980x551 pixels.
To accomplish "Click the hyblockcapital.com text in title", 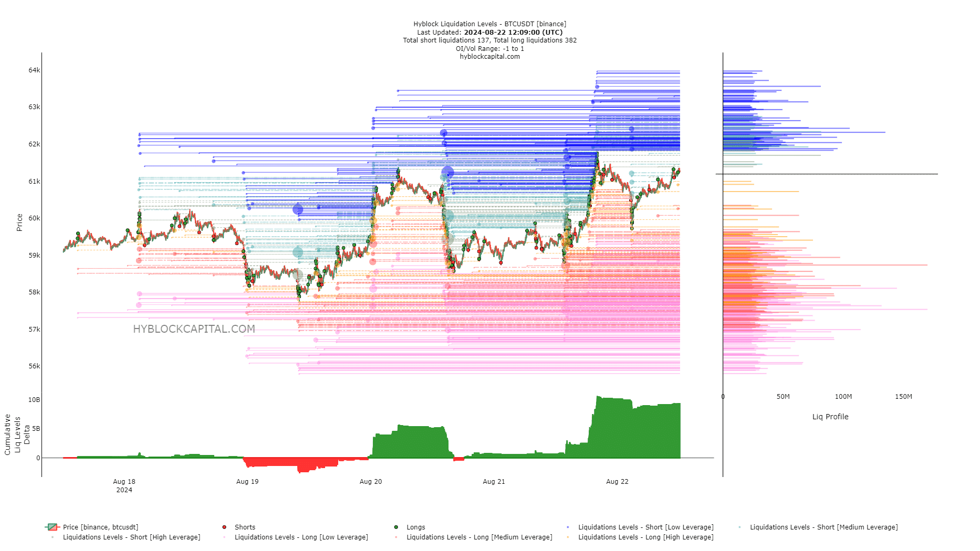I will coord(489,57).
